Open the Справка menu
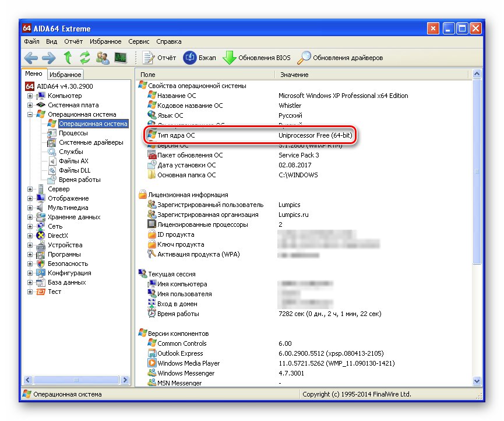This screenshot has width=504, height=421. click(169, 41)
